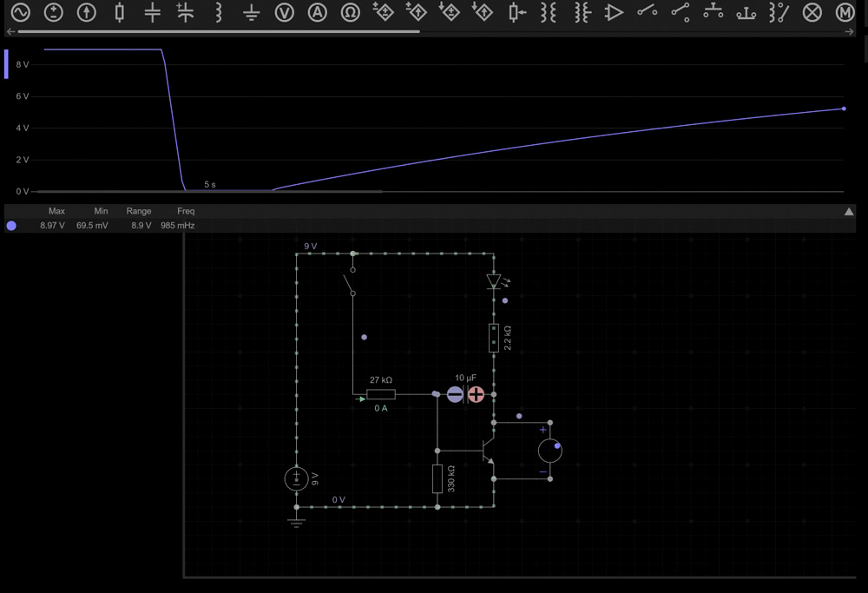Viewport: 868px width, 593px height.
Task: Select the ohmmeter component
Action: [350, 12]
